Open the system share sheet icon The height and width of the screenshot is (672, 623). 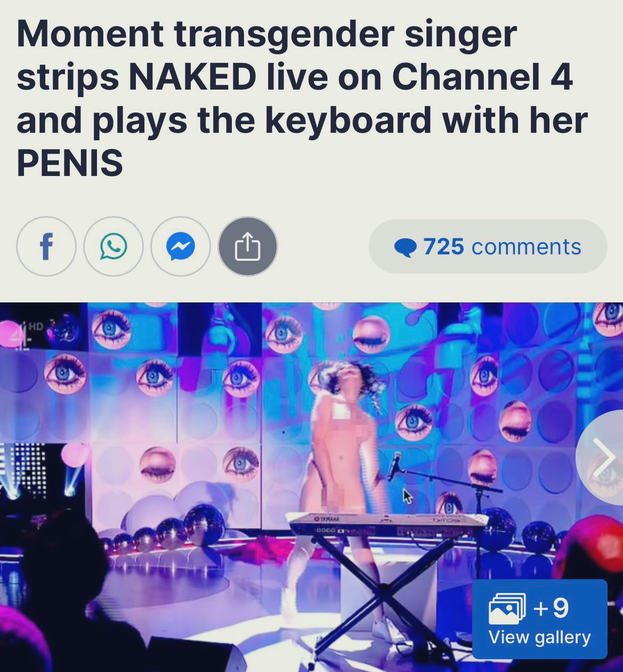click(x=248, y=246)
